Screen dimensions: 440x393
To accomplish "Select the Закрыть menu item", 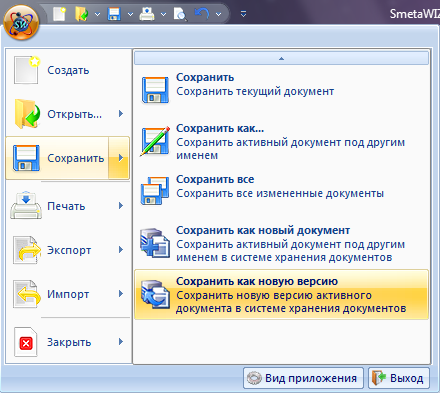I will click(x=68, y=342).
